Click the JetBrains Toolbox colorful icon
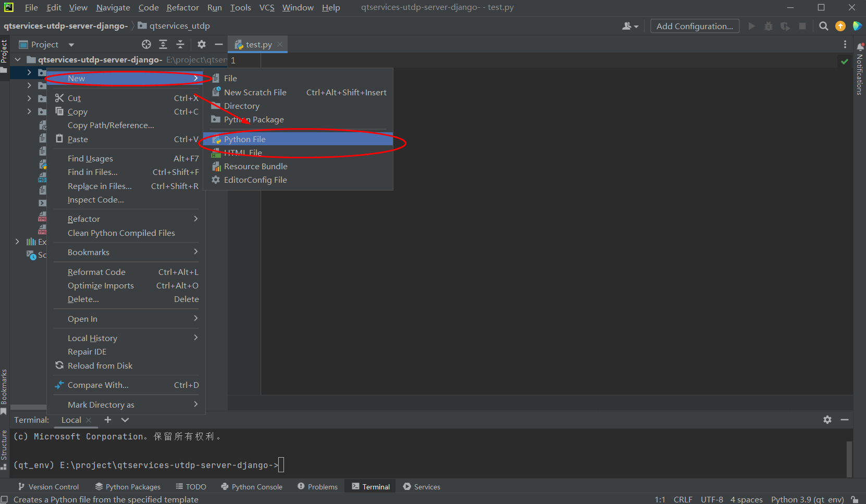Viewport: 866px width, 504px height. [x=857, y=26]
